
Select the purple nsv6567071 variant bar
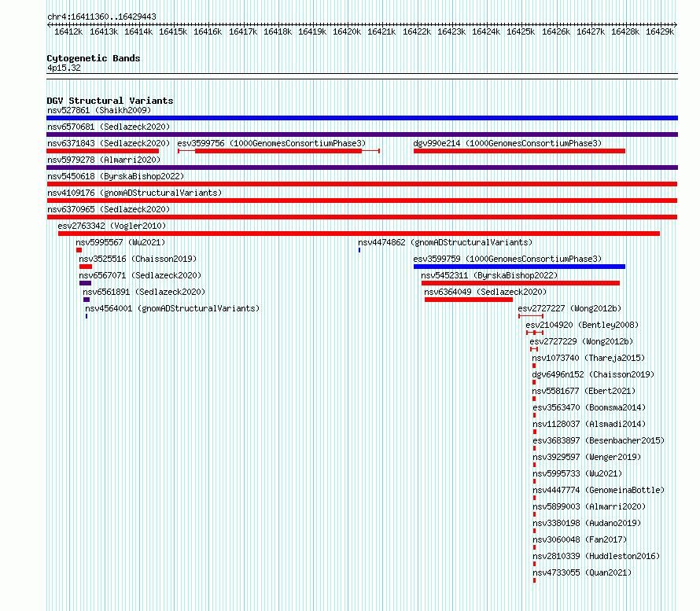(x=85, y=283)
